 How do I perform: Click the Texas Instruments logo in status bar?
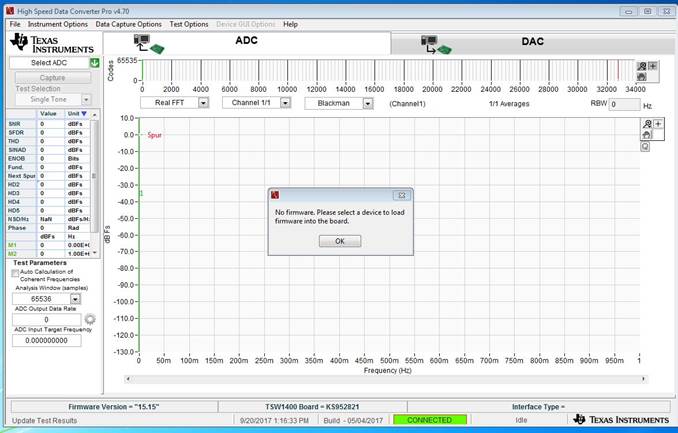pos(621,420)
